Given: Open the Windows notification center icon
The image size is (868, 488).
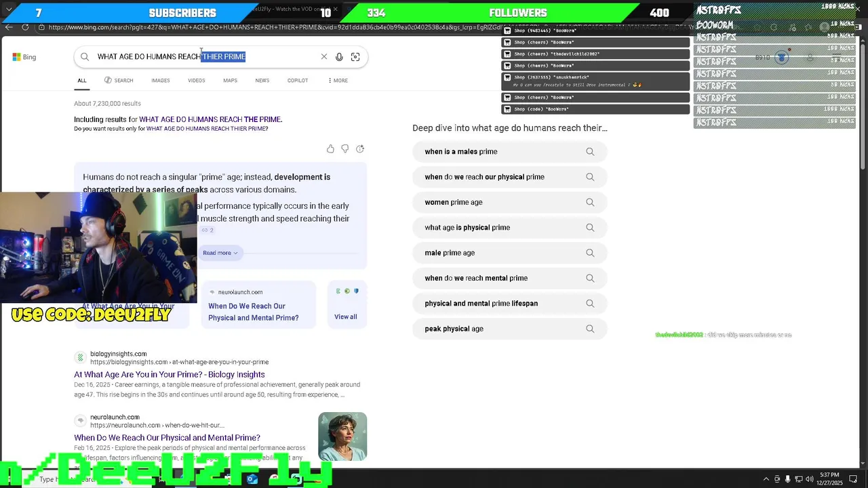Looking at the screenshot, I should (853, 479).
